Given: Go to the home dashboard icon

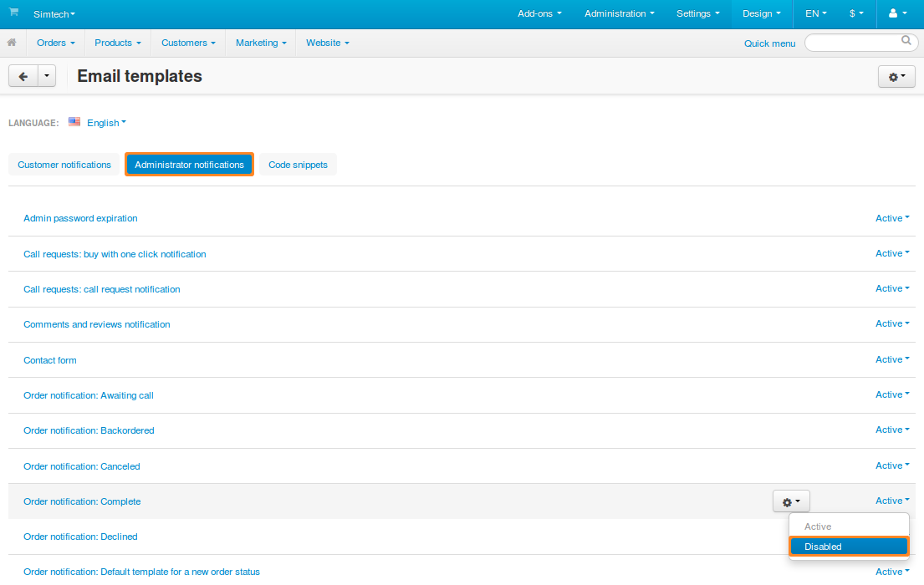Looking at the screenshot, I should coord(12,43).
